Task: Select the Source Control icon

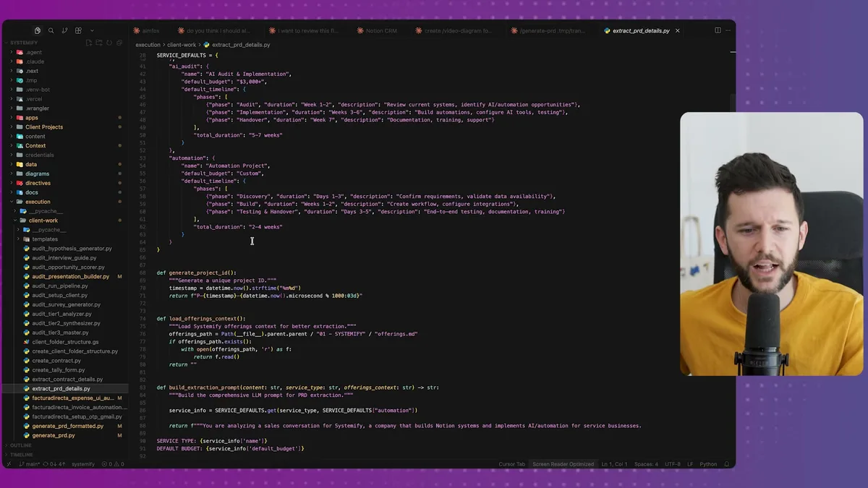Action: coord(64,30)
